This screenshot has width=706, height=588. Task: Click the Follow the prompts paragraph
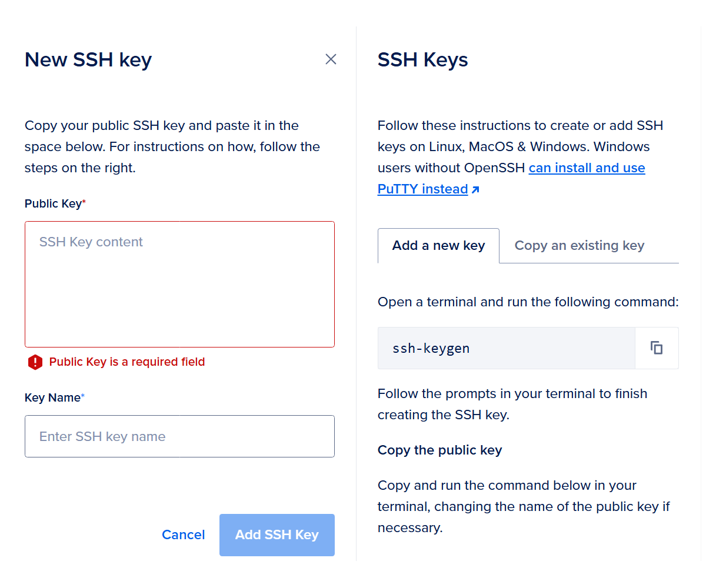[x=512, y=404]
